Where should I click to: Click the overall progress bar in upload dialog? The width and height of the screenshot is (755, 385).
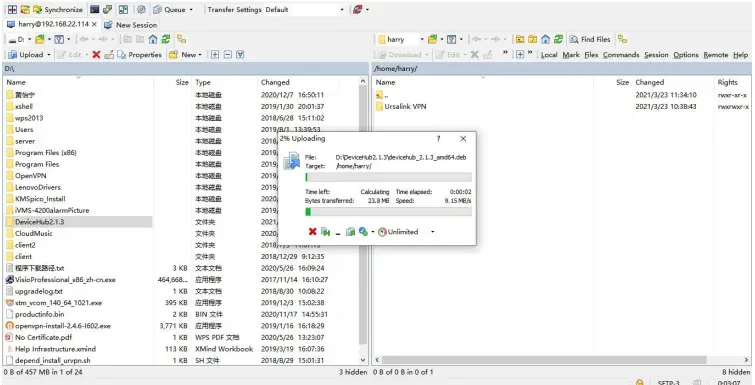(x=389, y=212)
